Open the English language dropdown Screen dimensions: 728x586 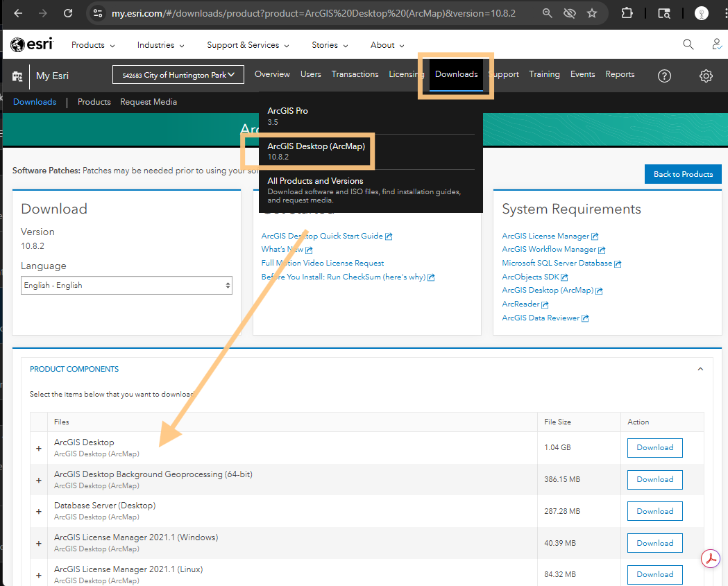(x=126, y=285)
